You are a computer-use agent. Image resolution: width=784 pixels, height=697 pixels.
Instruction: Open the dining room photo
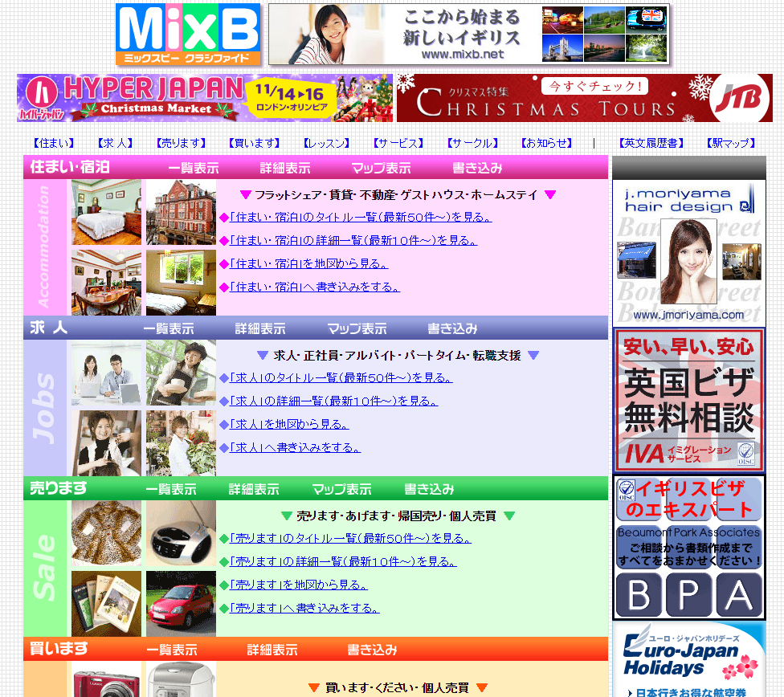click(107, 283)
